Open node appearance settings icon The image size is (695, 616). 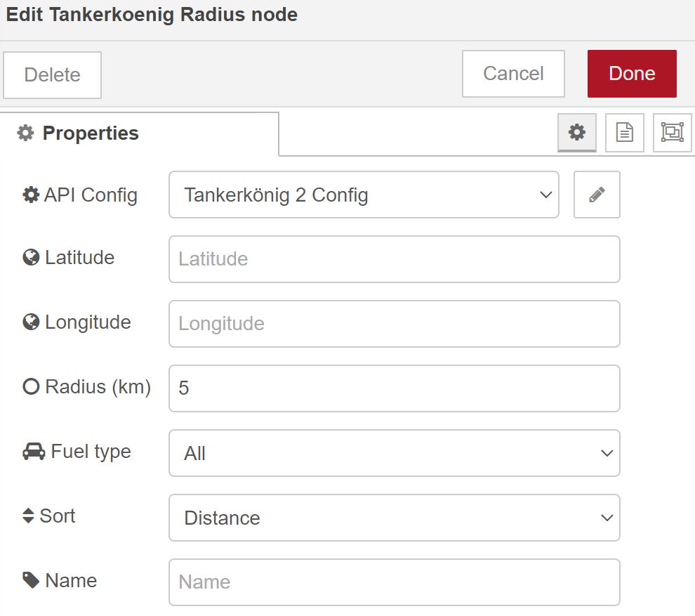pyautogui.click(x=673, y=132)
